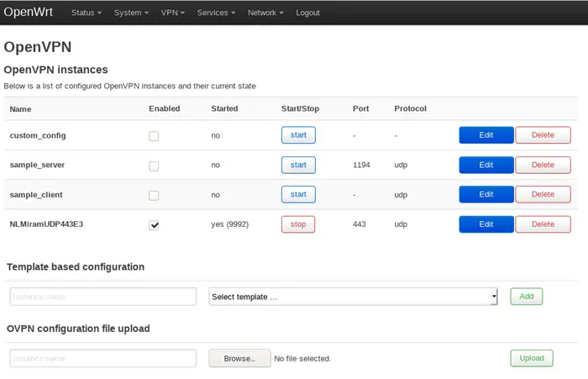
Task: Click the green Add button
Action: (x=527, y=297)
